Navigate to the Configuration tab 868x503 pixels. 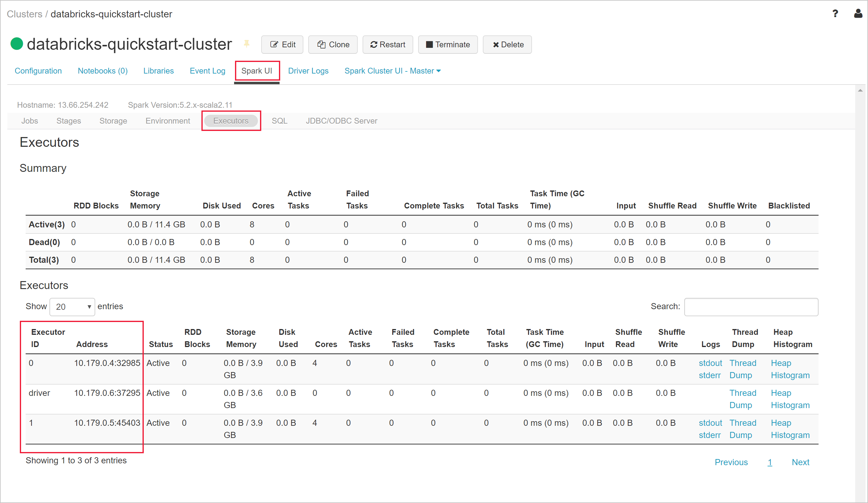tap(38, 71)
